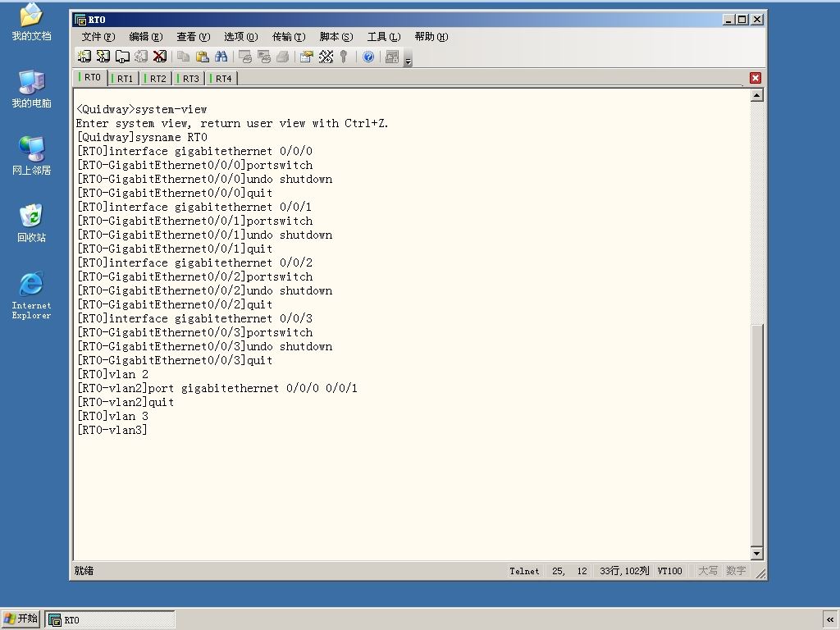
Task: Click 'Telnet' in the status bar
Action: click(524, 571)
